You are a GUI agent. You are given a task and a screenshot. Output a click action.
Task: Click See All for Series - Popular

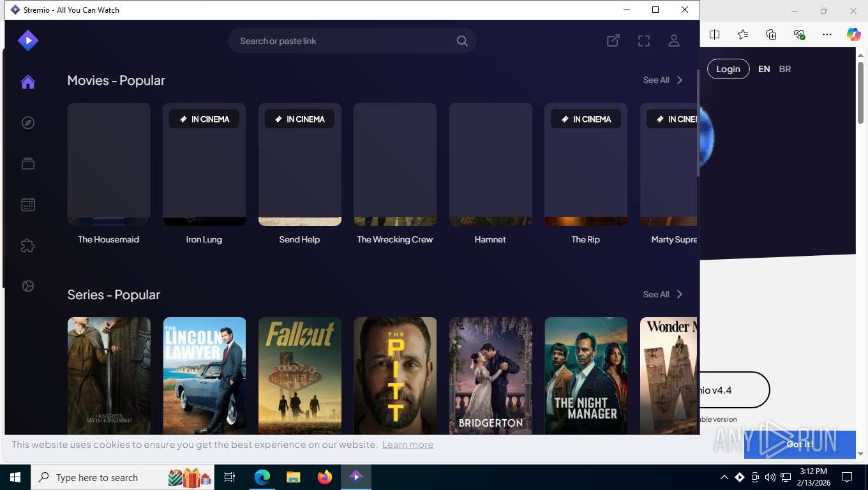(x=662, y=294)
